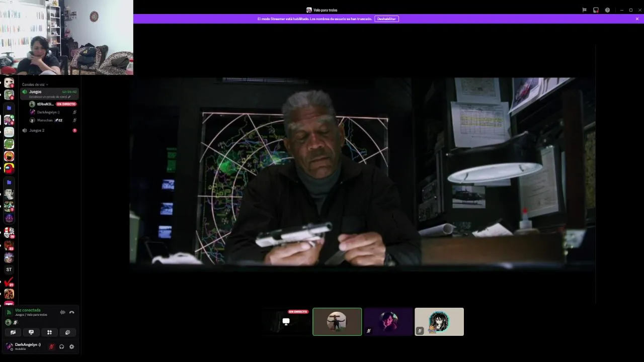Edit the Juegos channel status text

click(50, 97)
